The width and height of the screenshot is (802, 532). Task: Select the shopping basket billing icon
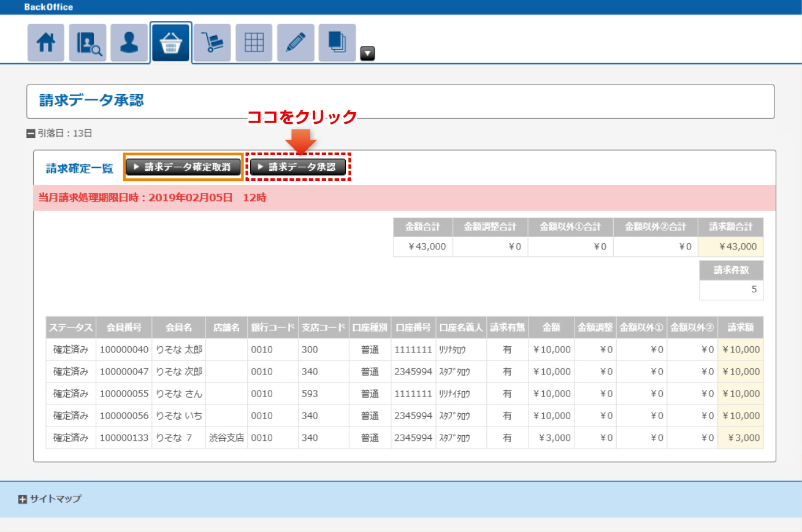point(171,43)
